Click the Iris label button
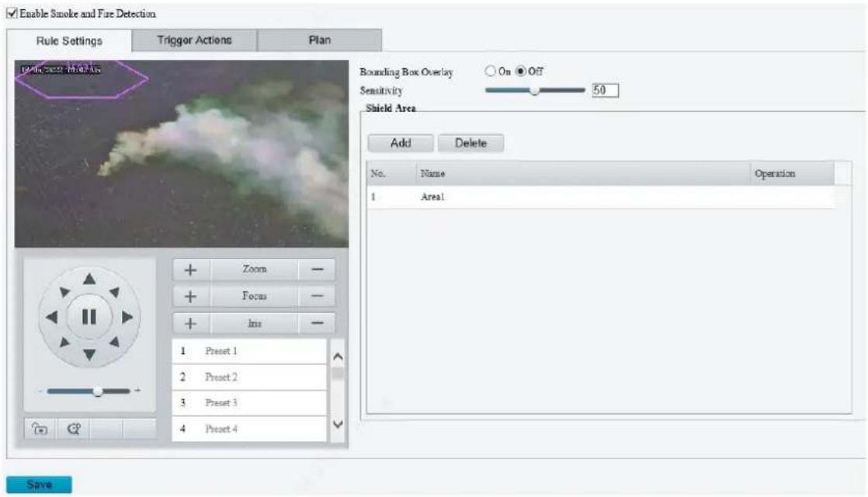The image size is (868, 497). click(255, 323)
